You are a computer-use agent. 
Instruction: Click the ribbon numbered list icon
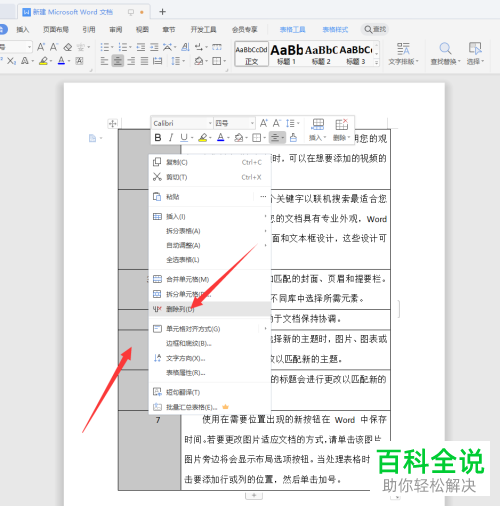[x=124, y=47]
